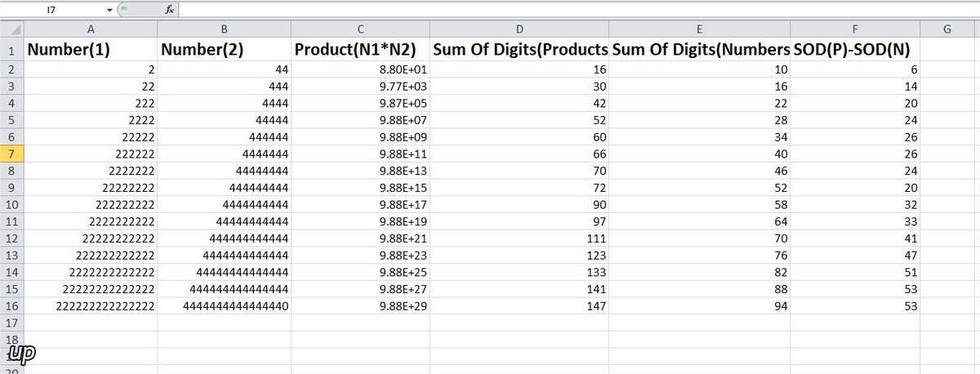The height and width of the screenshot is (374, 980).
Task: Click the up logo watermark
Action: click(x=20, y=354)
